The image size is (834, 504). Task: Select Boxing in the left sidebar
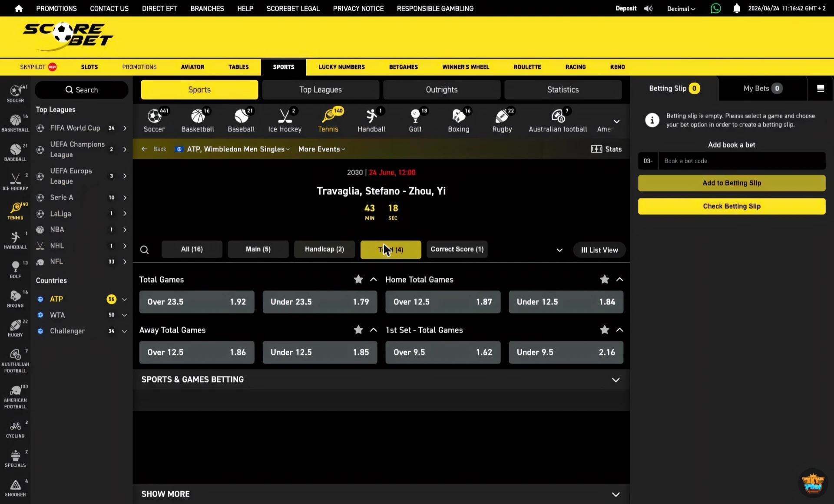coord(15,299)
